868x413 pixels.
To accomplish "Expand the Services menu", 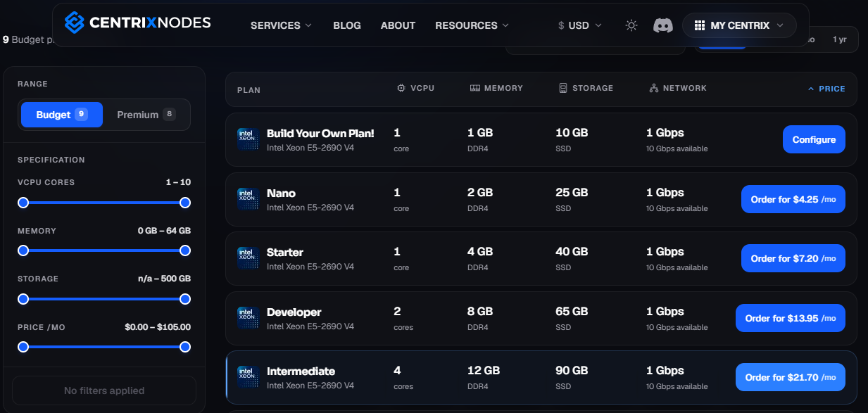I will [281, 25].
